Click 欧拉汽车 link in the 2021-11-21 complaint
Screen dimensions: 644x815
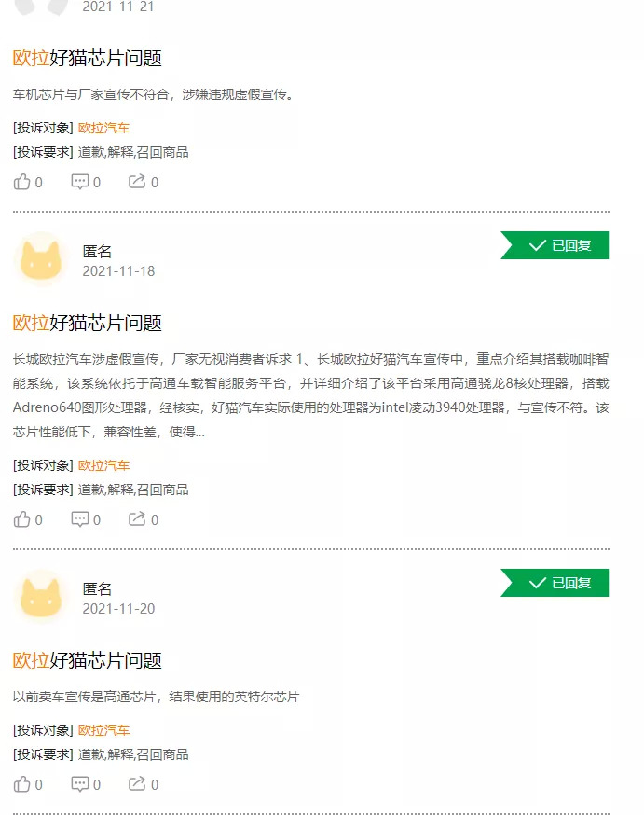(103, 128)
